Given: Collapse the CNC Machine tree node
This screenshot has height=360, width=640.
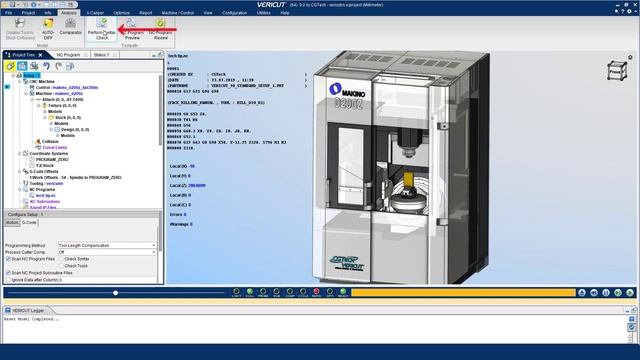Looking at the screenshot, I should tap(20, 82).
